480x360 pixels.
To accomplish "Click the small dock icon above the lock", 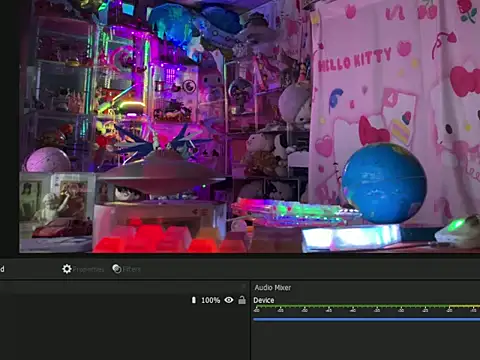I will 244,286.
